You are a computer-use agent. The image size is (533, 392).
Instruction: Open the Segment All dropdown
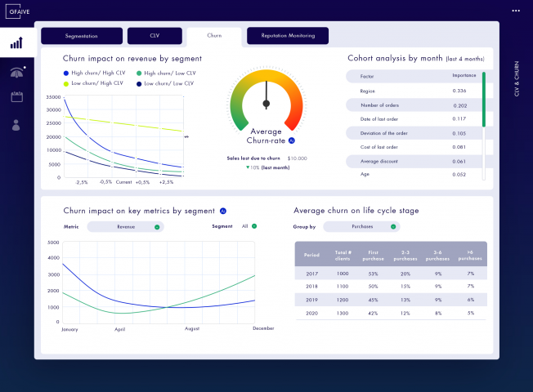(x=249, y=226)
